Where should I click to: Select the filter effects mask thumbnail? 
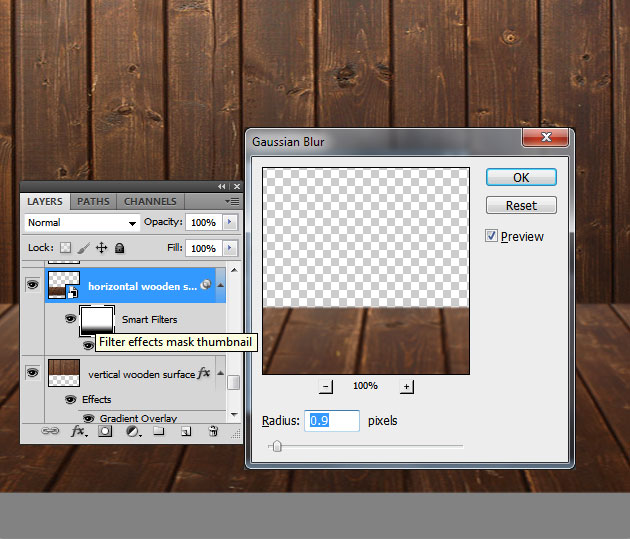(97, 320)
